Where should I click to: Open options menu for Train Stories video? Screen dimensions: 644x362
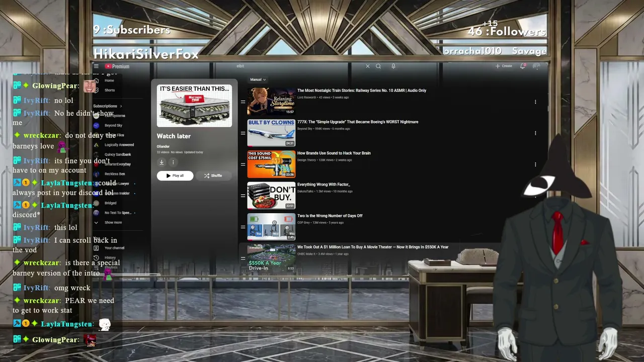[535, 102]
